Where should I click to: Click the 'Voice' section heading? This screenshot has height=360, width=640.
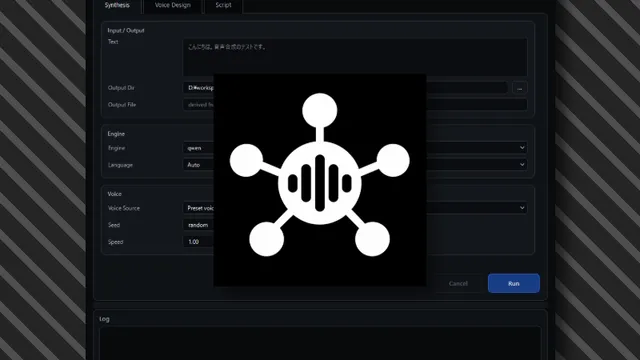tap(114, 194)
